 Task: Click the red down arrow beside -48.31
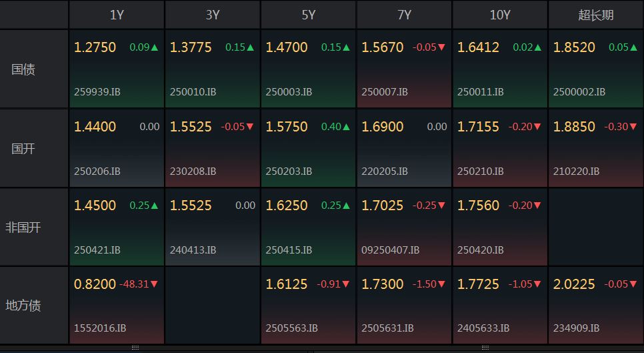click(x=154, y=284)
